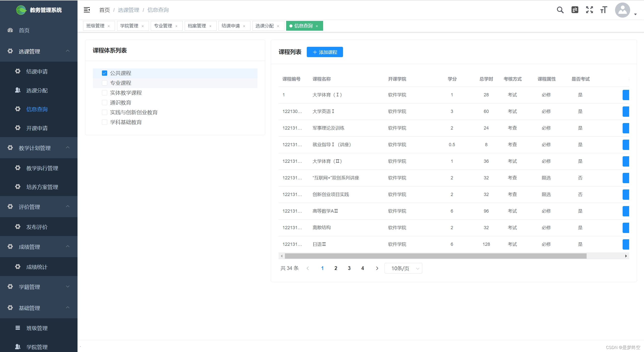Click the list icon beside 班级管理
Image resolution: width=644 pixels, height=352 pixels.
(18, 328)
